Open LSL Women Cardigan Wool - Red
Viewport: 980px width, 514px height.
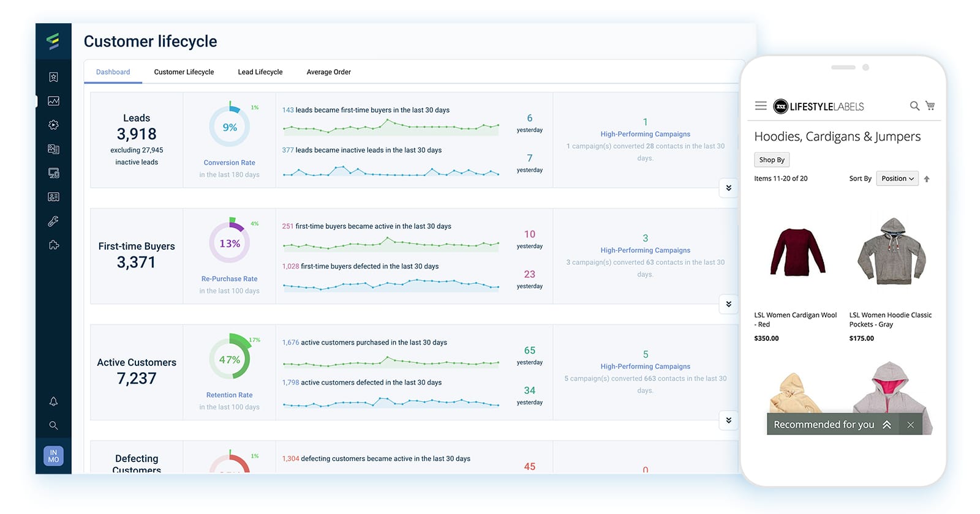tap(795, 319)
